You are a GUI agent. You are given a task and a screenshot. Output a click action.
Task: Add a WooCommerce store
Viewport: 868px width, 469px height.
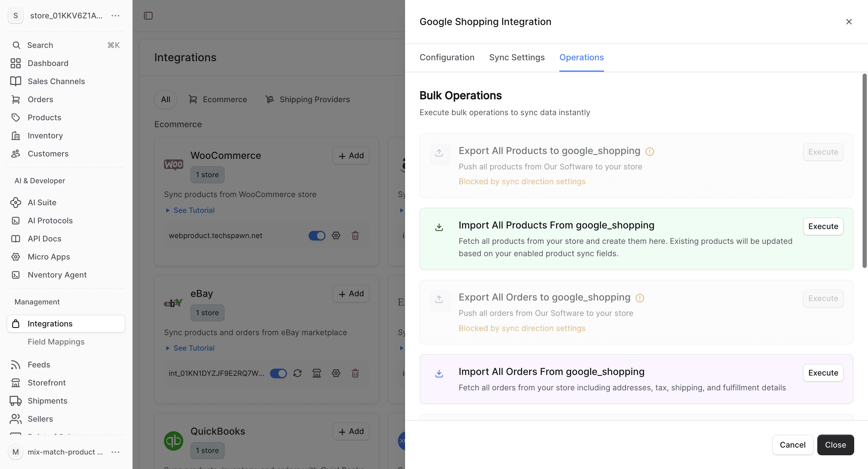pyautogui.click(x=351, y=156)
